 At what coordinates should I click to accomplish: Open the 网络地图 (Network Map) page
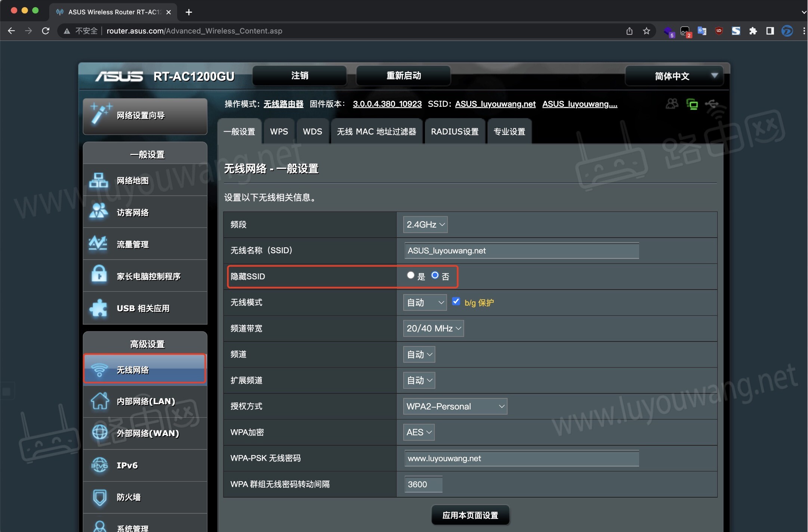(132, 180)
